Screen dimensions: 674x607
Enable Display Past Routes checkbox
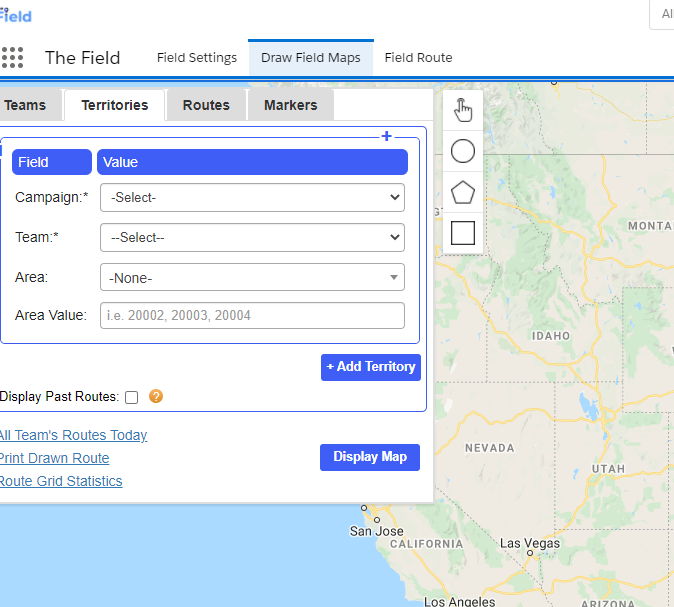(x=132, y=397)
